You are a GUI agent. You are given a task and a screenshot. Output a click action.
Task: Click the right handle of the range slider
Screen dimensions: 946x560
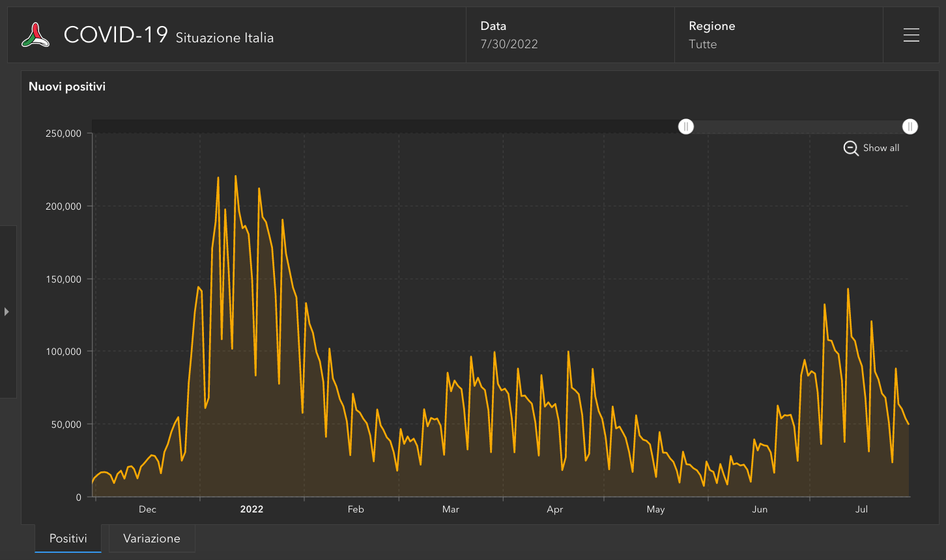tap(910, 127)
